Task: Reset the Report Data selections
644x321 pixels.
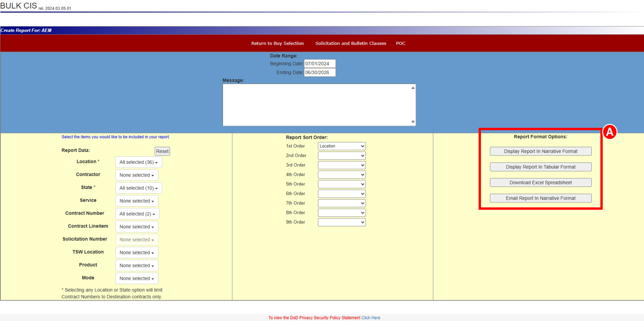Action: point(162,151)
